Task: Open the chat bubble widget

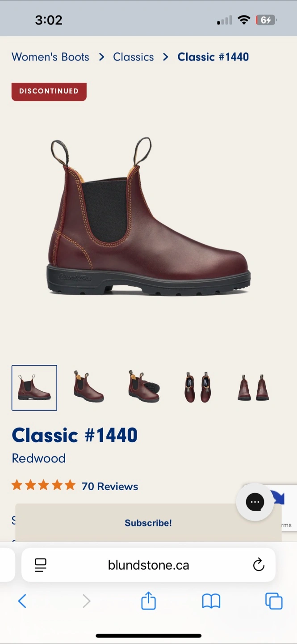Action: pyautogui.click(x=255, y=502)
